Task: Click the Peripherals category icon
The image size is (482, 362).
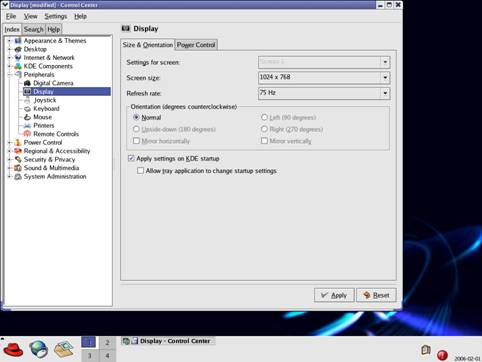Action: (x=18, y=75)
